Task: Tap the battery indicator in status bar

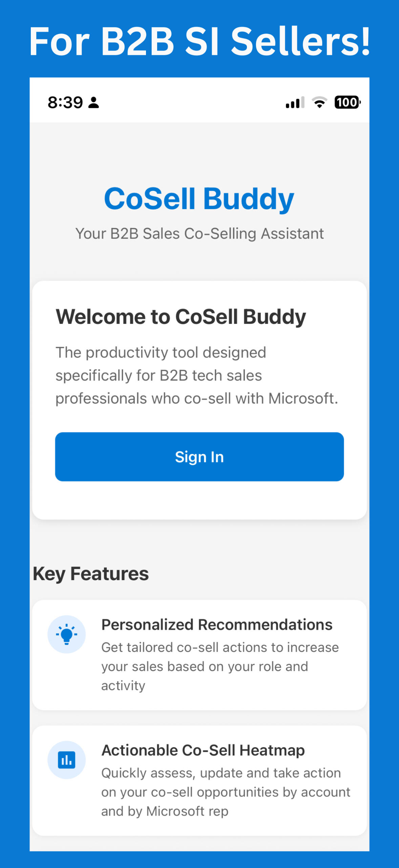Action: point(348,102)
